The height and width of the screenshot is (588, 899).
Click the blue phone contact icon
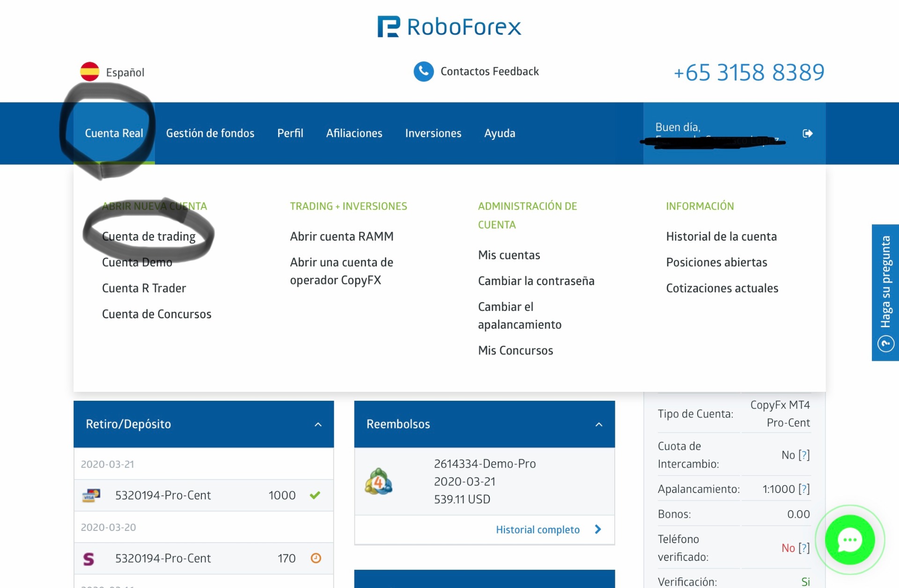tap(423, 71)
